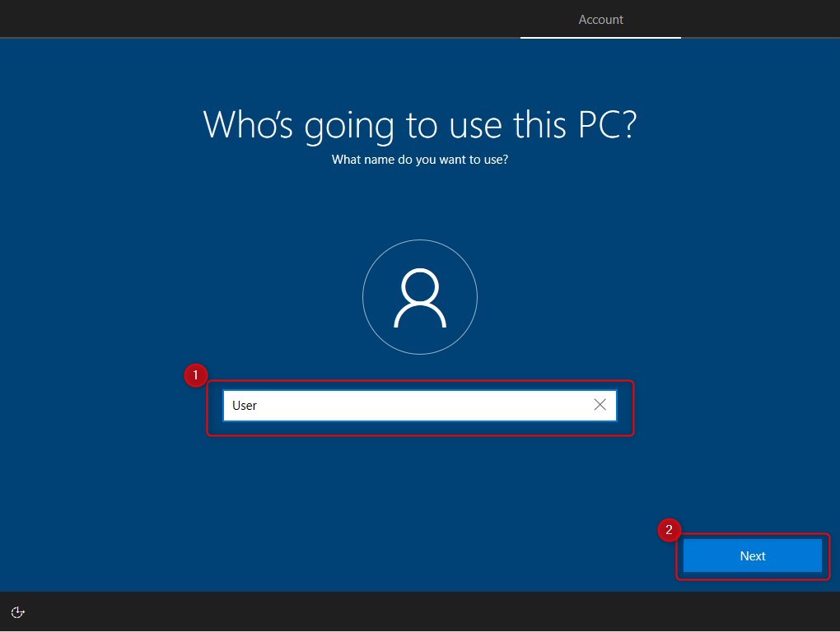This screenshot has width=840, height=632.
Task: Click the "Who's going to use this PC?" heading
Action: pyautogui.click(x=419, y=125)
